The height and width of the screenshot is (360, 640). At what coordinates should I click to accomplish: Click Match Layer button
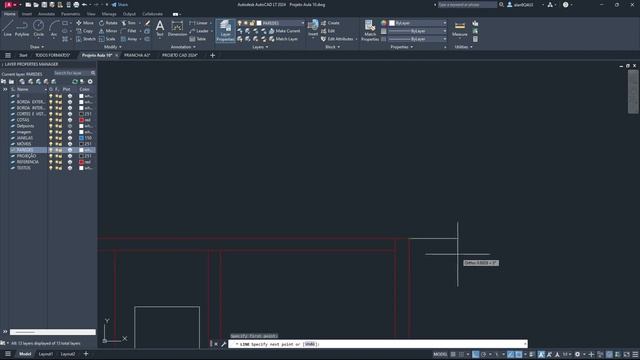pos(283,39)
